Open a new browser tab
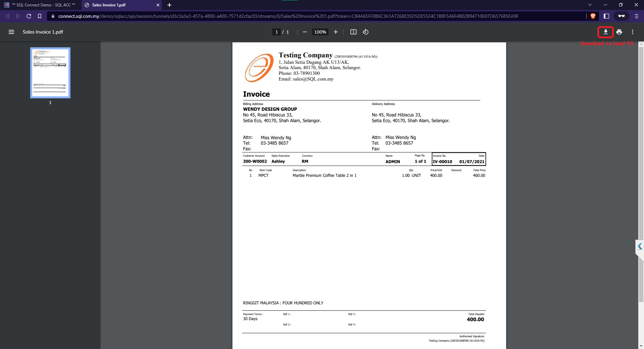644x349 pixels. (x=169, y=5)
